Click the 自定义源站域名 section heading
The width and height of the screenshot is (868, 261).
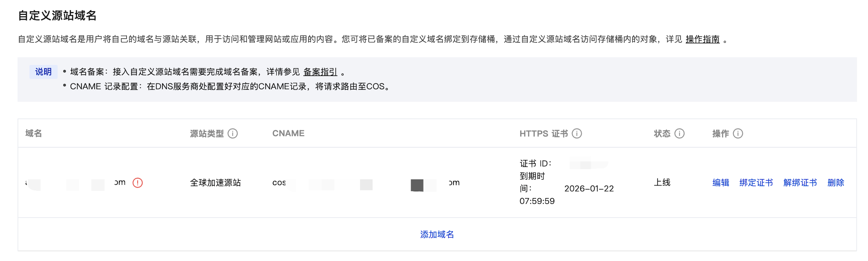[57, 16]
